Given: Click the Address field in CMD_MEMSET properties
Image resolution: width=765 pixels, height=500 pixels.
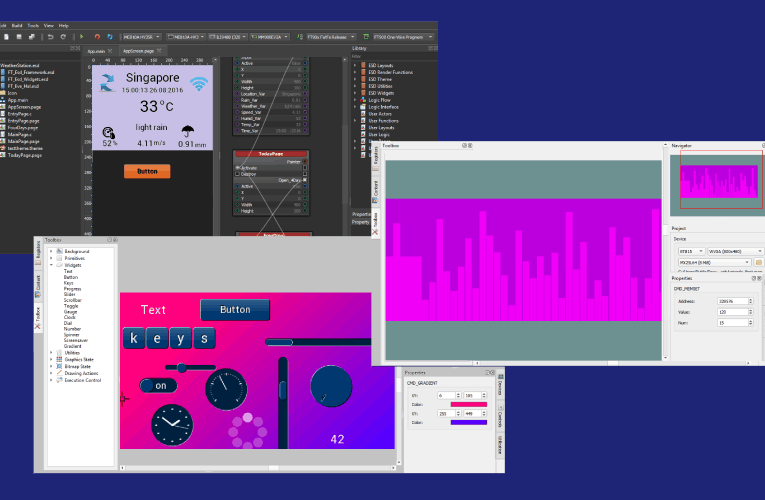Looking at the screenshot, I should 735,301.
